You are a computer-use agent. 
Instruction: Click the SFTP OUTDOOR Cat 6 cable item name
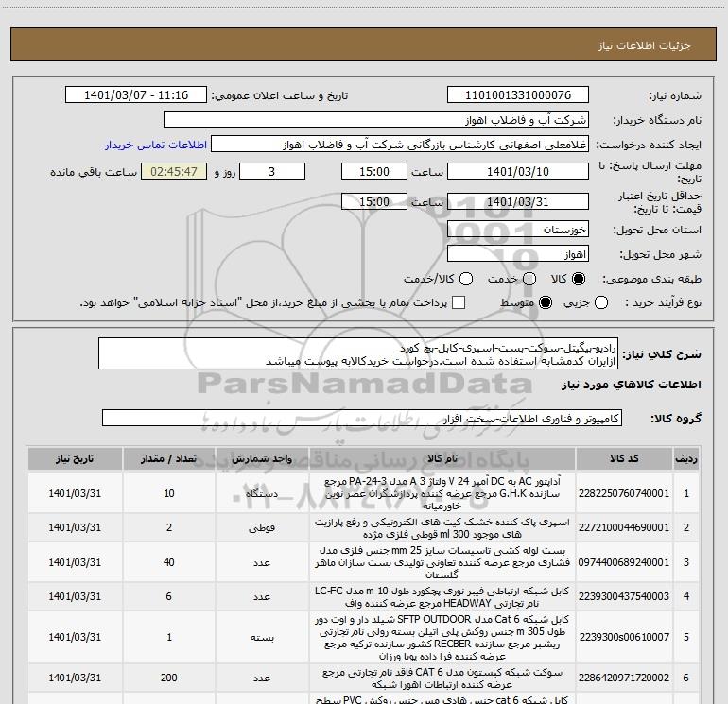(x=442, y=637)
